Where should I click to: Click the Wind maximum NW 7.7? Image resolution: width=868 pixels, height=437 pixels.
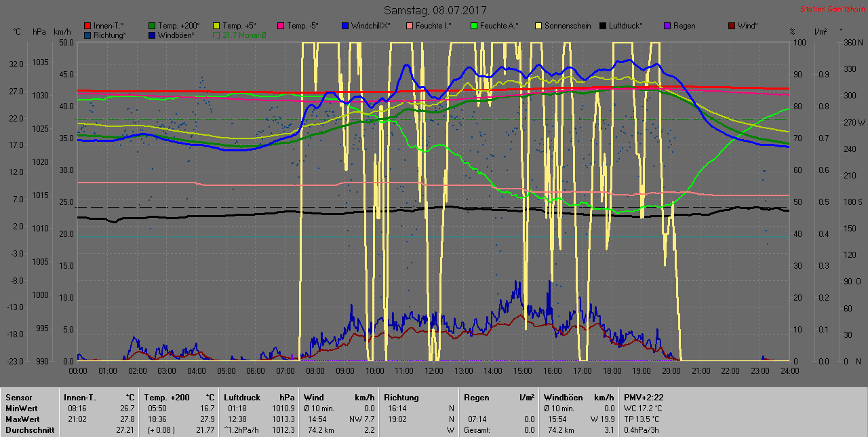tap(361, 419)
